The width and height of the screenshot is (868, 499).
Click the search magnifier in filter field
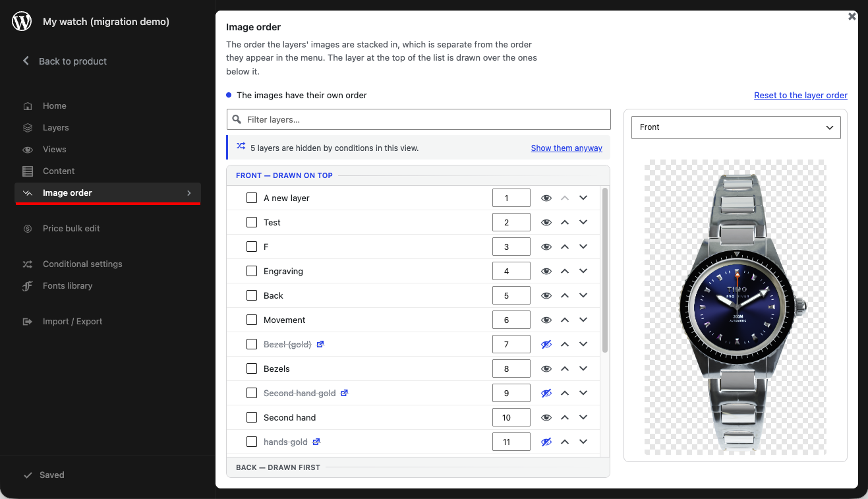tap(237, 119)
